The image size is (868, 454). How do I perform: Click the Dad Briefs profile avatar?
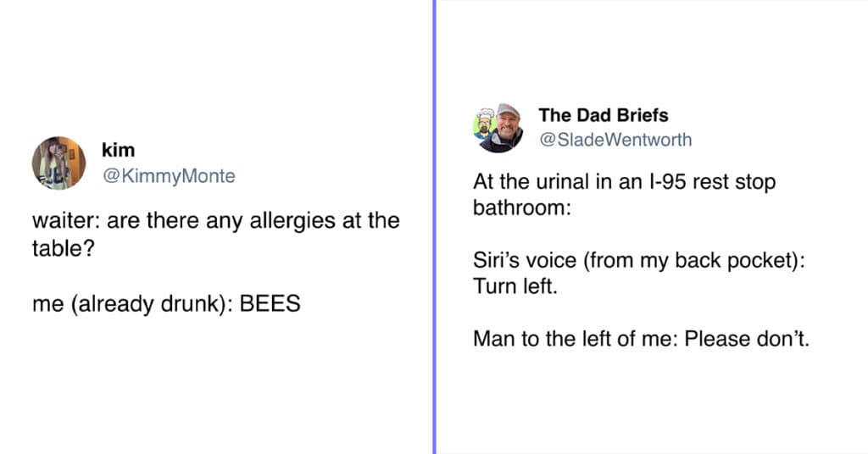pyautogui.click(x=498, y=128)
